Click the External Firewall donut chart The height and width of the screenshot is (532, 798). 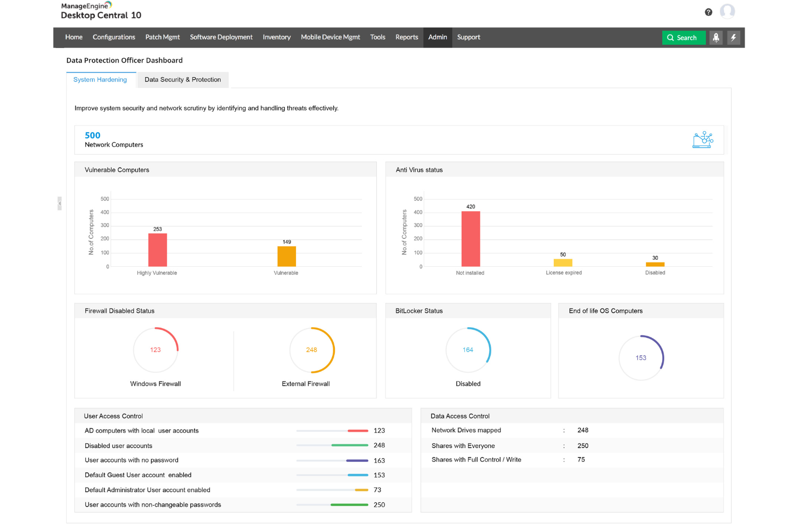312,350
